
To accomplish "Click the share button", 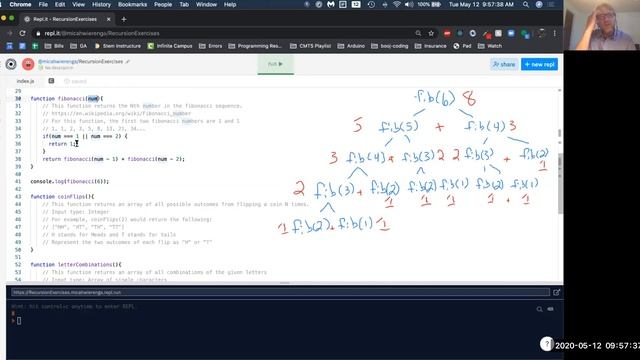I will 504,64.
